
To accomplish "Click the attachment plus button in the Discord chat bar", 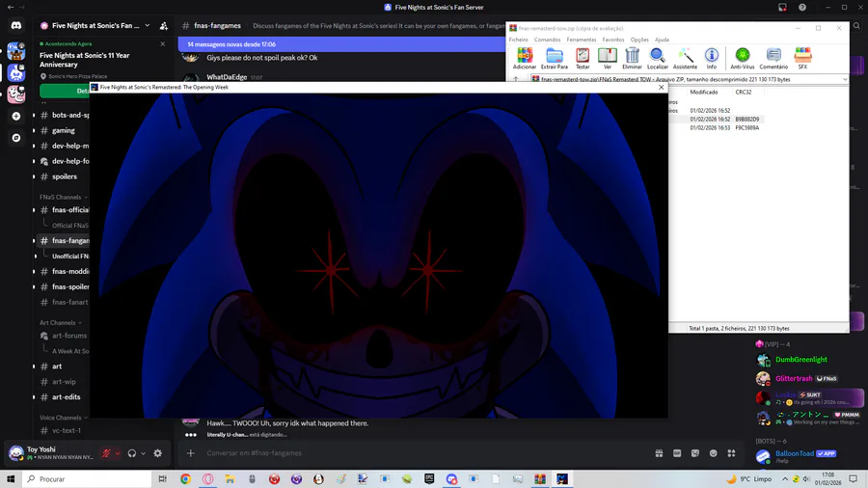I will (x=190, y=453).
